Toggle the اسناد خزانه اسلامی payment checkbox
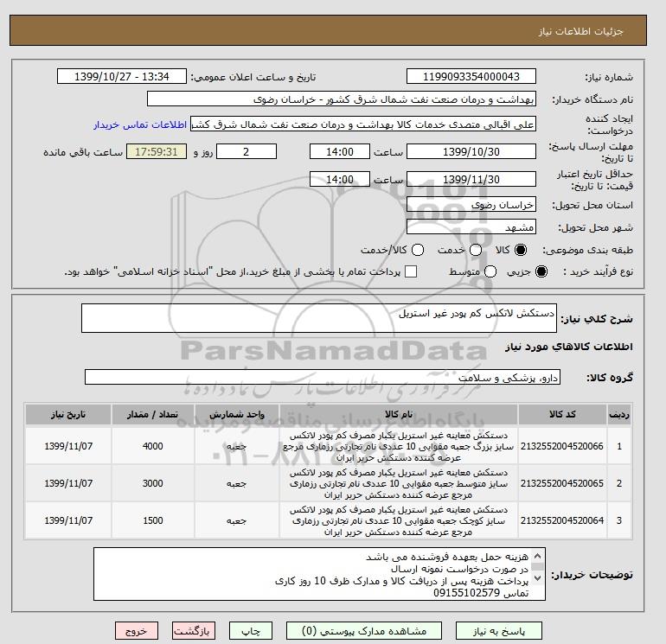Viewport: 666px width, 644px height. coord(411,271)
